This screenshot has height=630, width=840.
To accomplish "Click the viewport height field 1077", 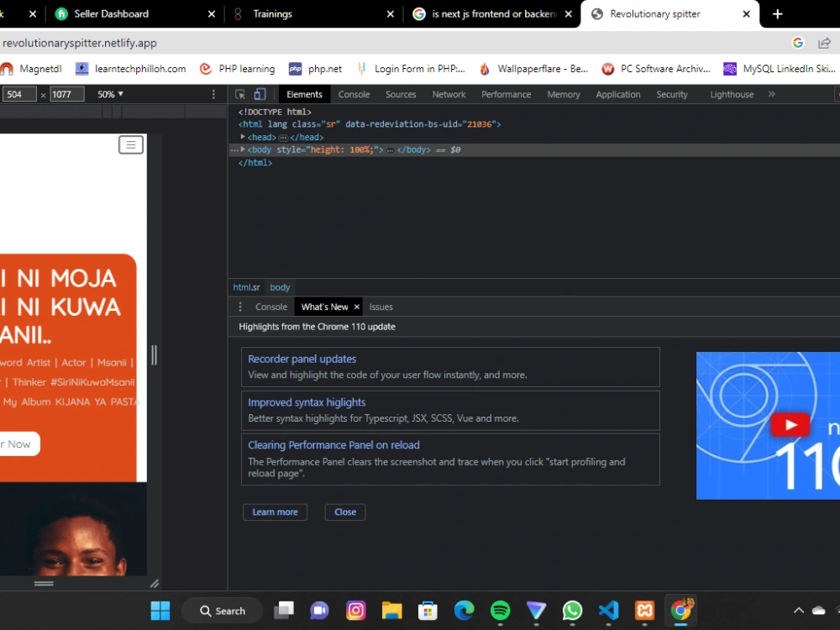I will point(67,94).
